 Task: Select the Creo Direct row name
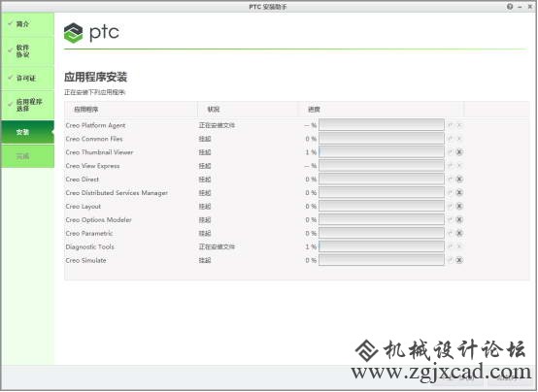click(82, 180)
